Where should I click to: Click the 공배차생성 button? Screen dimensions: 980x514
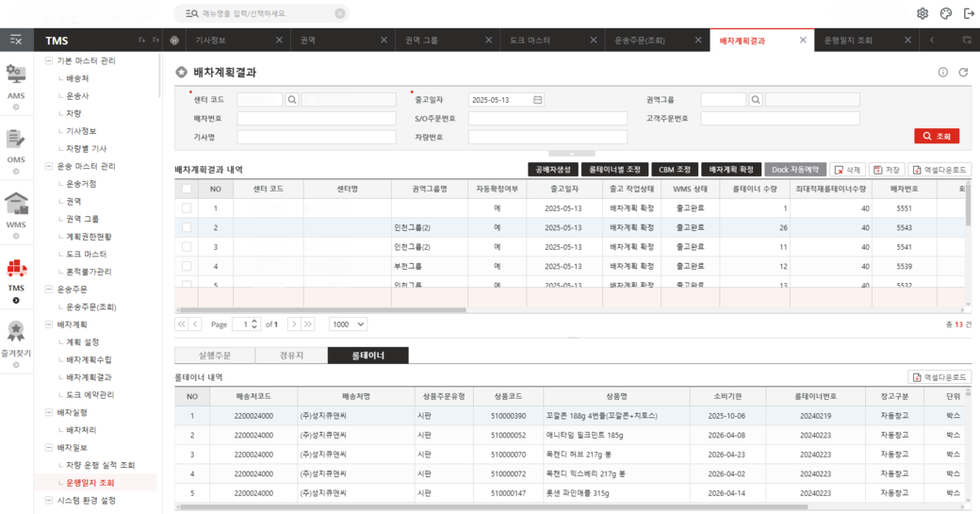[x=553, y=170]
